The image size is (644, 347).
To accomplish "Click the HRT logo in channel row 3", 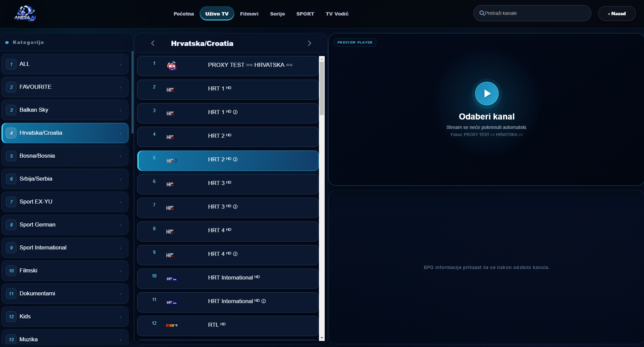I will [x=170, y=113].
